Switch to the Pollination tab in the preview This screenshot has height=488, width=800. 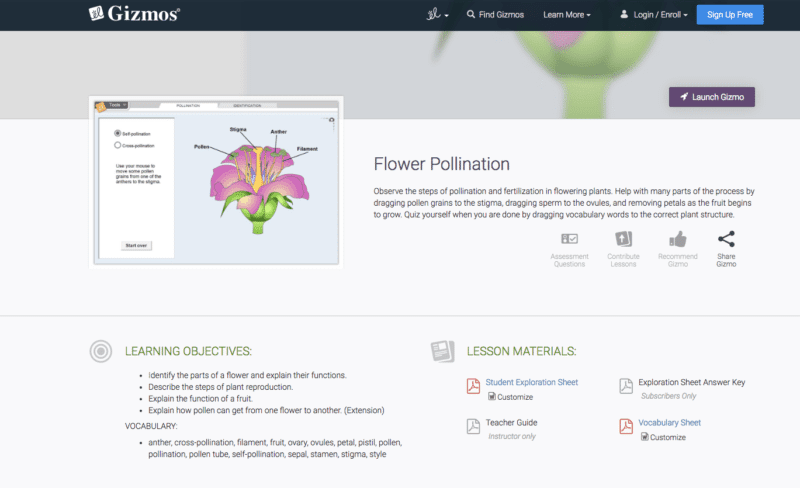[188, 105]
